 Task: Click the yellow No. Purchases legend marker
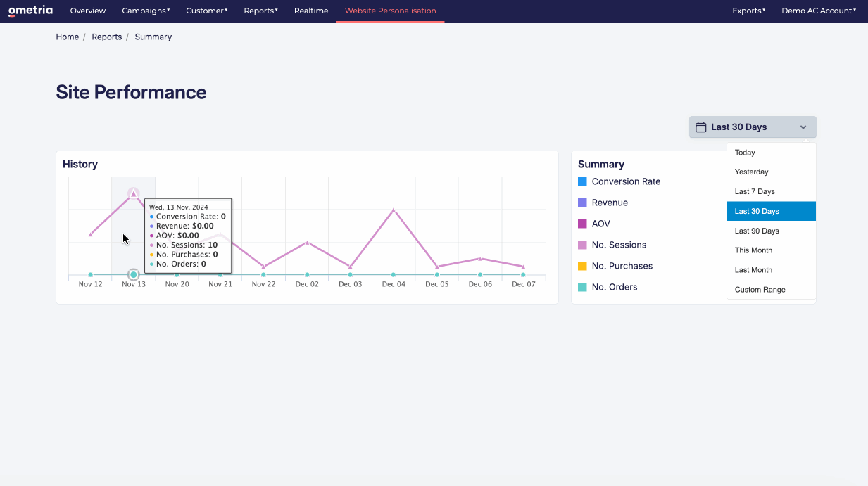582,266
